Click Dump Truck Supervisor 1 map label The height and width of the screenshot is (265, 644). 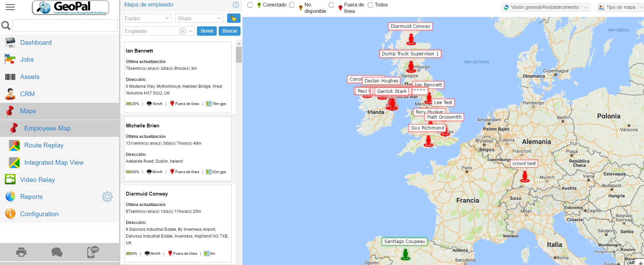(410, 54)
